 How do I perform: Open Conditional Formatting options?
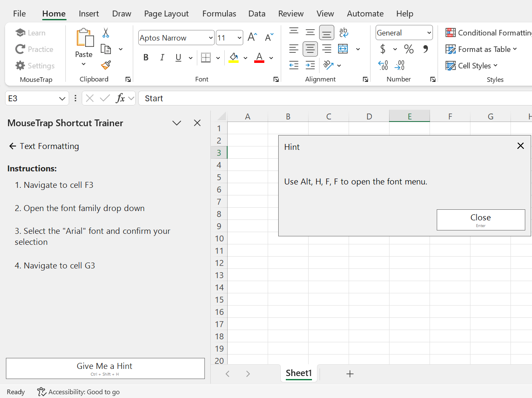[488, 32]
